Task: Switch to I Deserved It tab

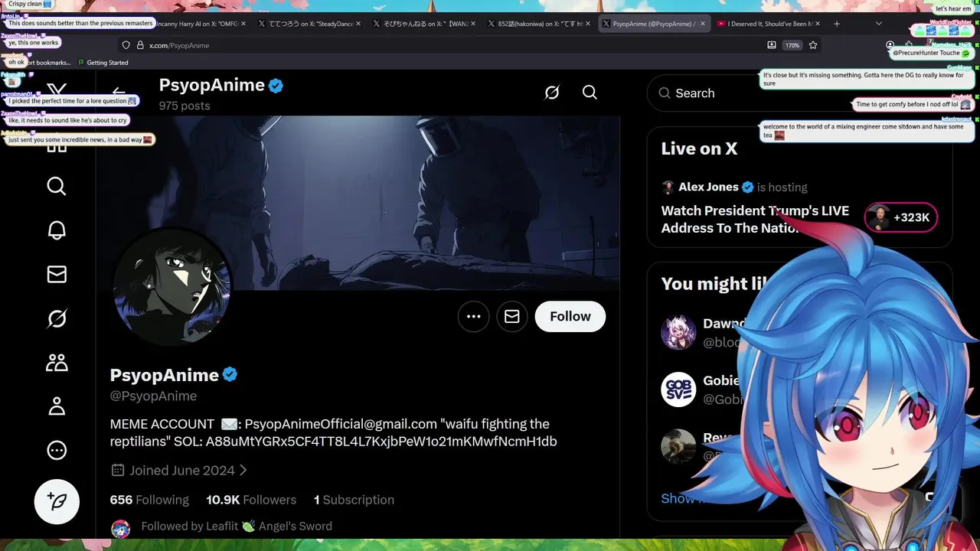Action: click(769, 24)
